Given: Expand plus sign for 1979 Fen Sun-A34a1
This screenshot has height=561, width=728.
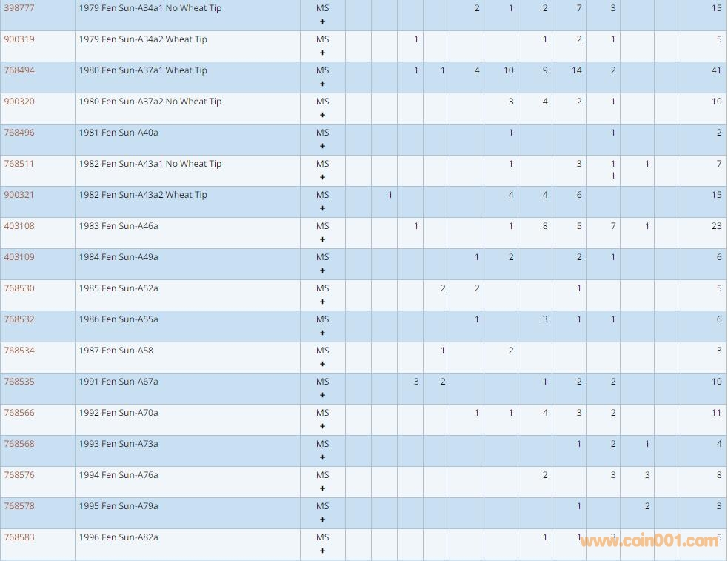Looking at the screenshot, I should coord(322,22).
